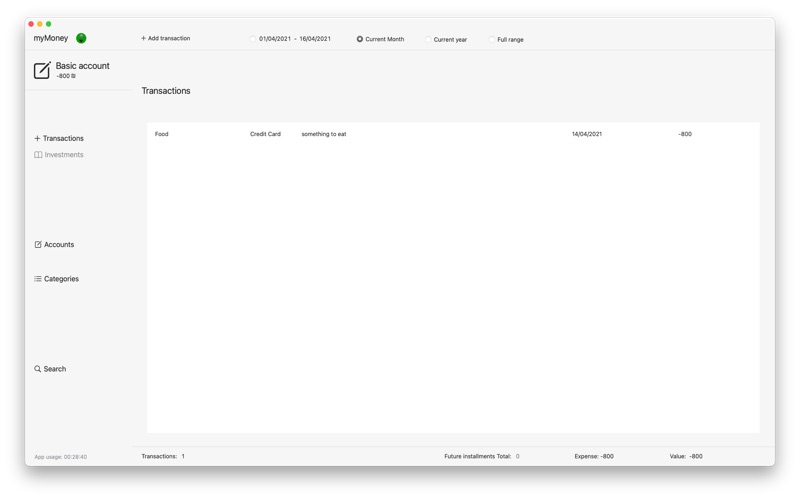Click the transaction date 14/04/2021
Viewport: 800px width, 500px height.
point(587,134)
